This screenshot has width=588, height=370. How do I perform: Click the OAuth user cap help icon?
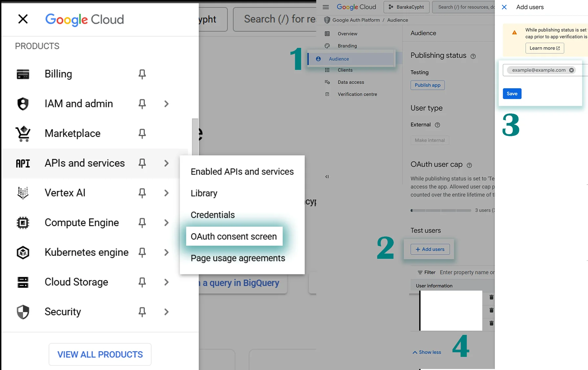469,165
